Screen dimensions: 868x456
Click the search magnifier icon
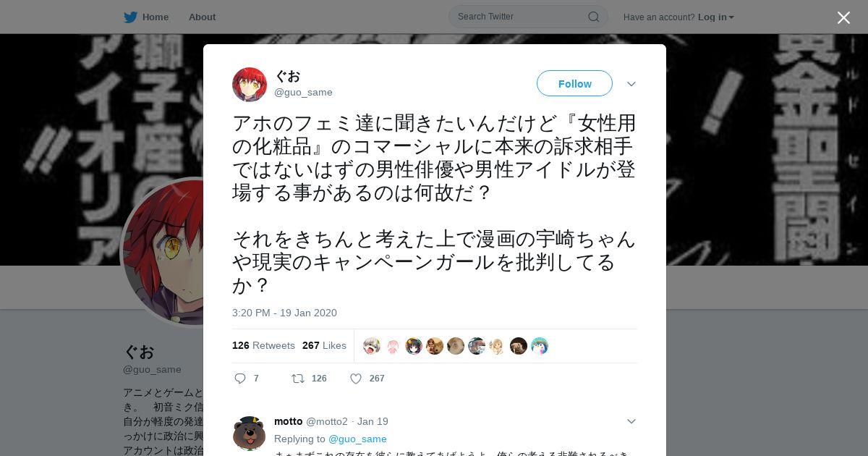(593, 17)
